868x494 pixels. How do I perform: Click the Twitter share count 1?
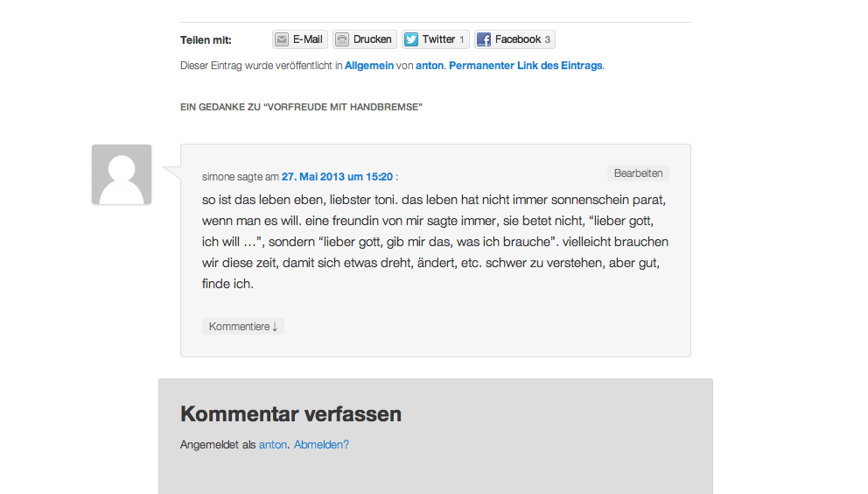tap(462, 39)
